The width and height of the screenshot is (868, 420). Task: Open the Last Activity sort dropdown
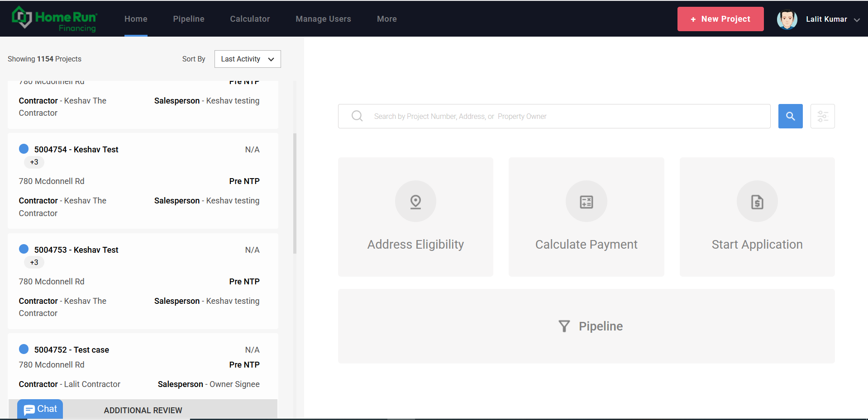tap(247, 59)
